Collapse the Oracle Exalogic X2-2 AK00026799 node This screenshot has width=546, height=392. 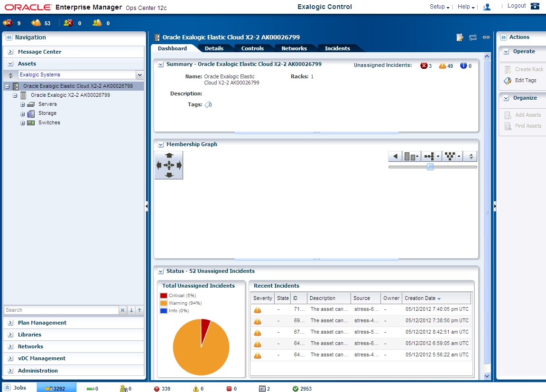pyautogui.click(x=15, y=95)
